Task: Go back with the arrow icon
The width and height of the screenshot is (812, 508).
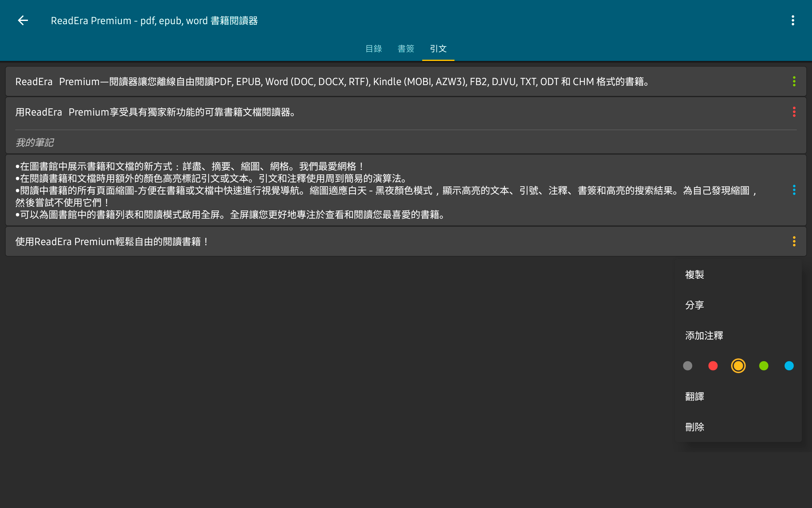Action: click(x=23, y=21)
